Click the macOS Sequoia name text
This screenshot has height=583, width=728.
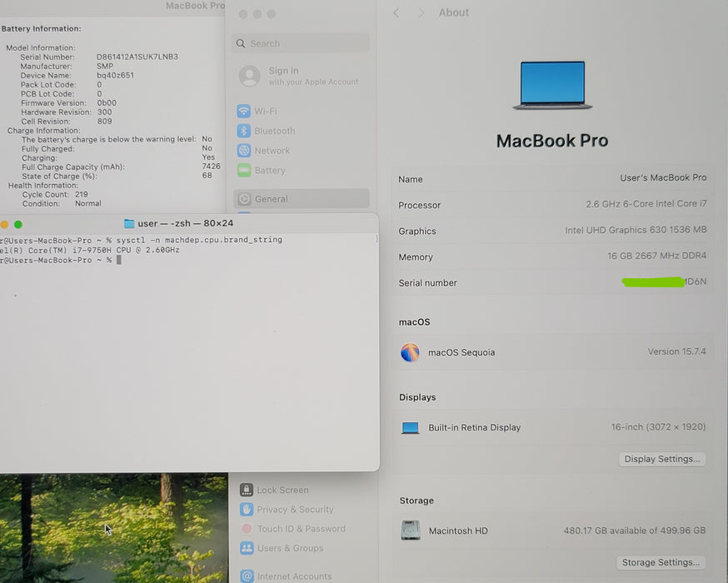click(x=461, y=353)
